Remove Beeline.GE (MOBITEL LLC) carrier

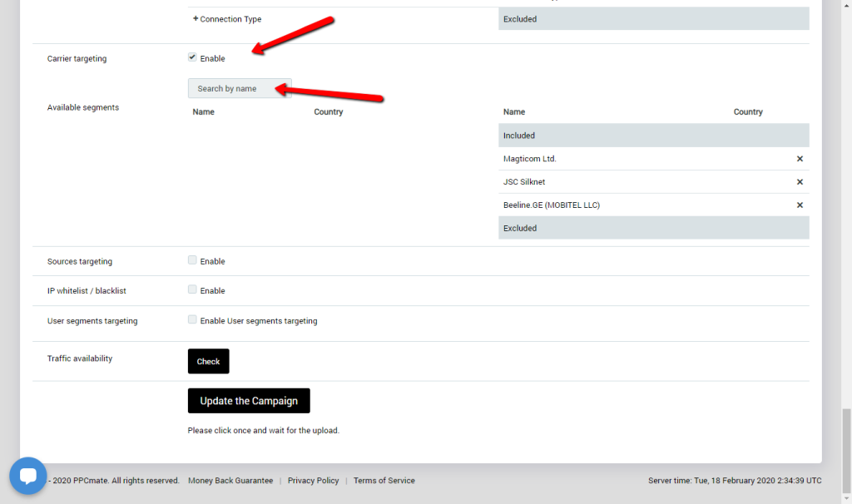800,205
